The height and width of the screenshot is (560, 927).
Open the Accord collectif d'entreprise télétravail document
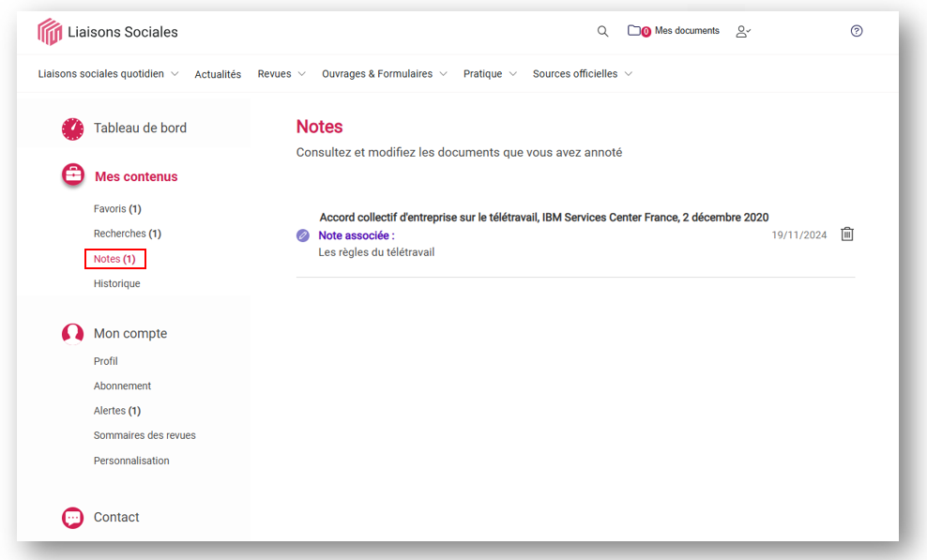point(544,218)
